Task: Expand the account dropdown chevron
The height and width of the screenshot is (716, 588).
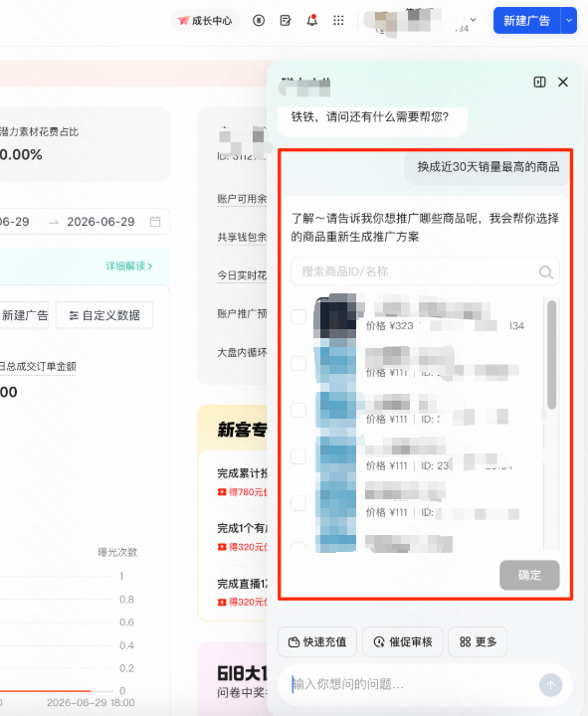Action: tap(474, 20)
